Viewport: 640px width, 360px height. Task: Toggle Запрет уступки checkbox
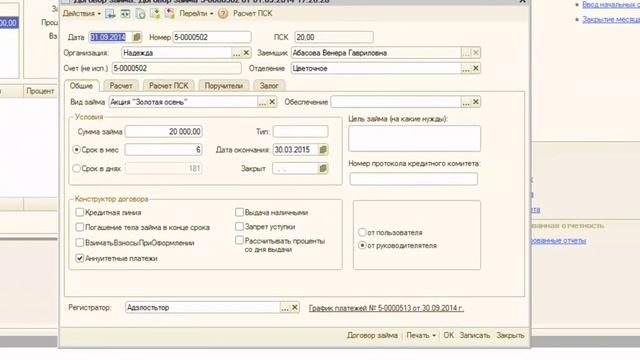[240, 226]
